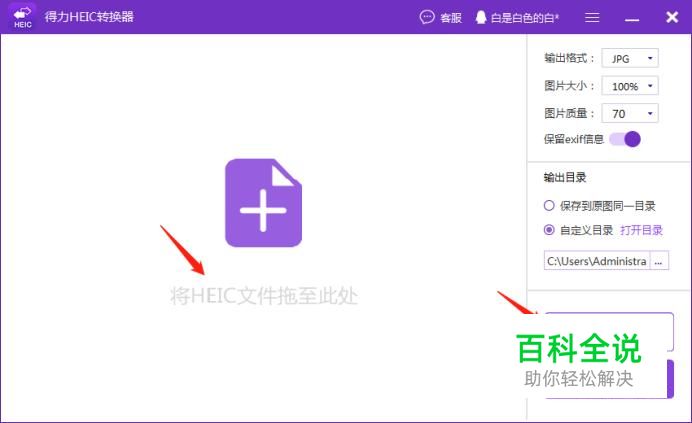Click the 打开目录 link
The image size is (692, 423).
[641, 230]
